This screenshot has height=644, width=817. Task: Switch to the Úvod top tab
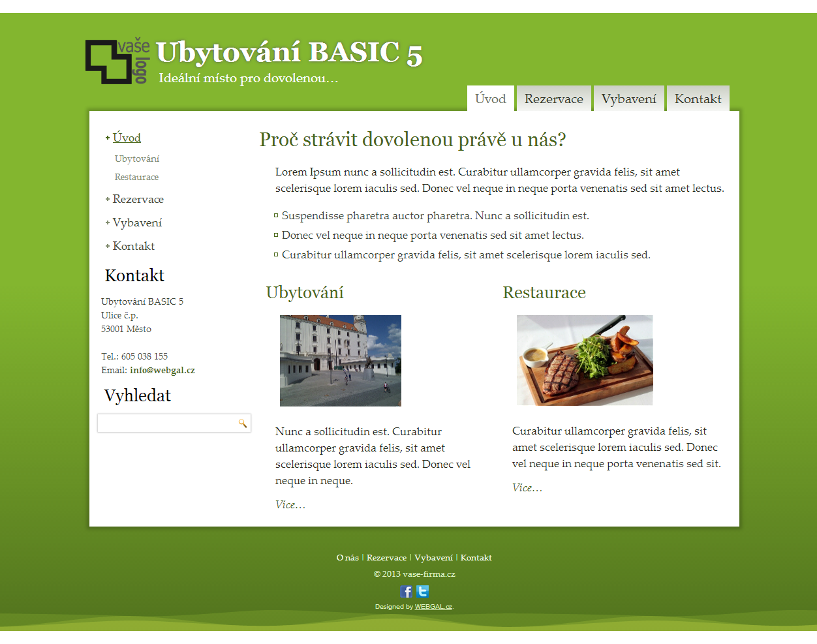point(491,99)
